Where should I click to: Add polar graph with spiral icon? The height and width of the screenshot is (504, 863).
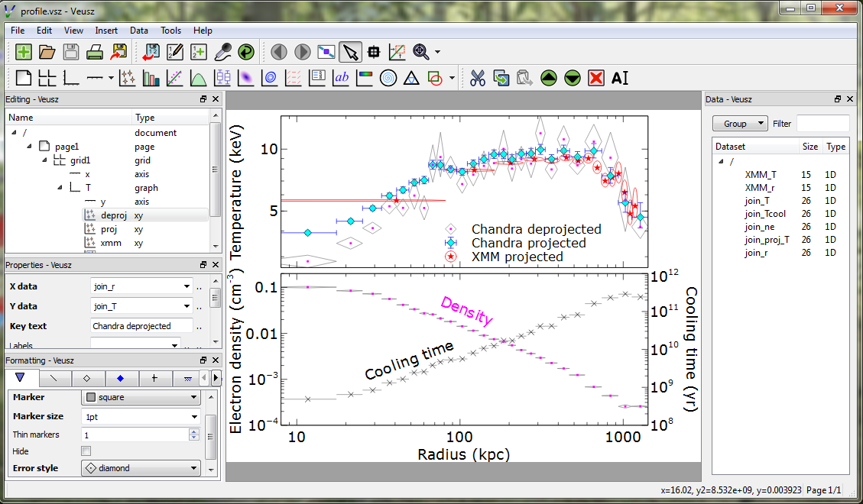pos(388,78)
